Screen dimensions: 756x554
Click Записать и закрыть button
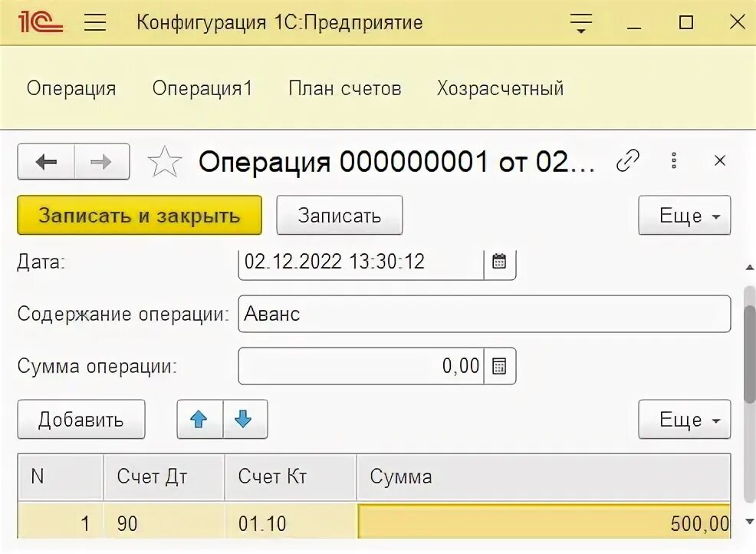pos(140,215)
